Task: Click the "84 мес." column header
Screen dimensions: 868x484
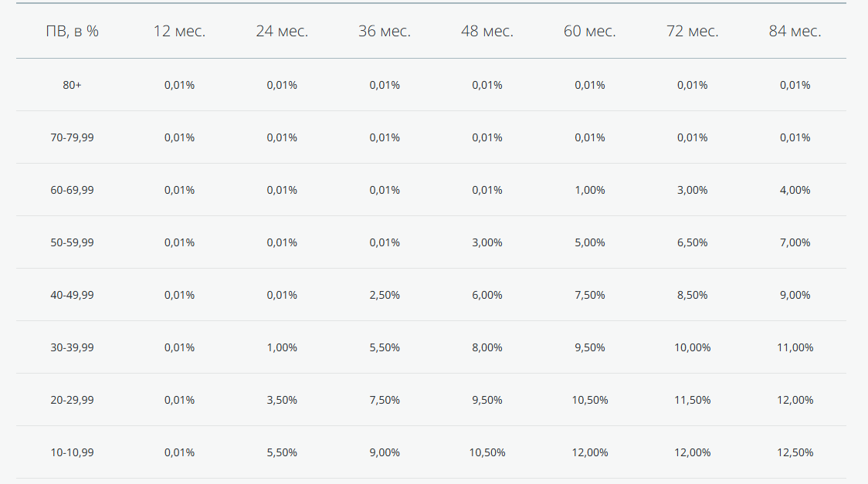Action: pyautogui.click(x=795, y=32)
